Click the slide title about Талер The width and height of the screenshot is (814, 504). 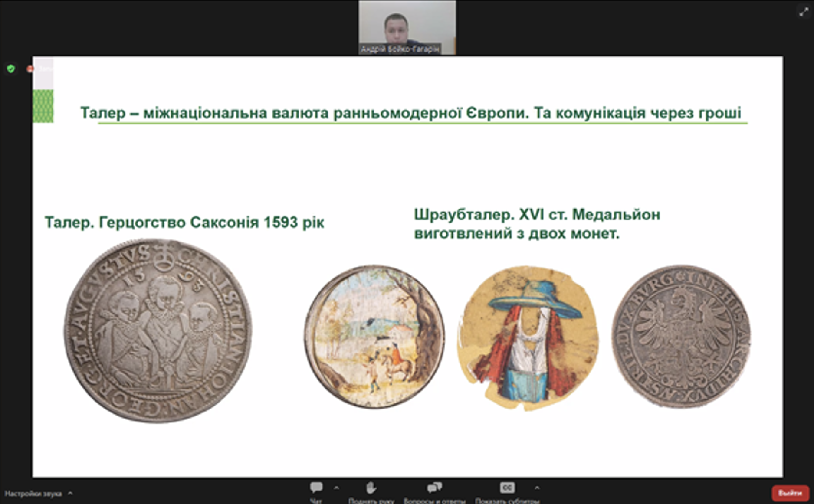point(411,113)
